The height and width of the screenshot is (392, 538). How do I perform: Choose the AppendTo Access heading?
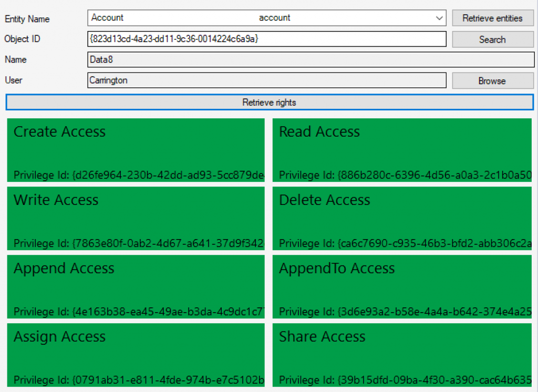click(337, 269)
